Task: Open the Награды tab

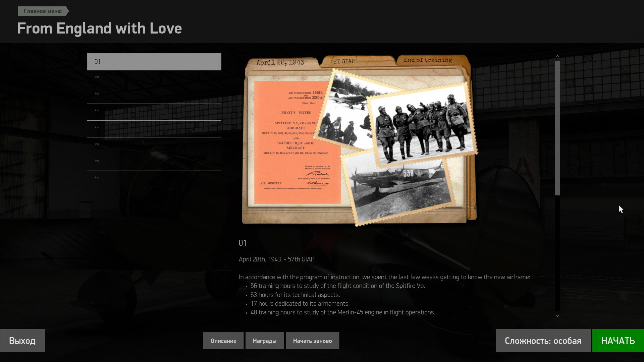Action: [265, 341]
